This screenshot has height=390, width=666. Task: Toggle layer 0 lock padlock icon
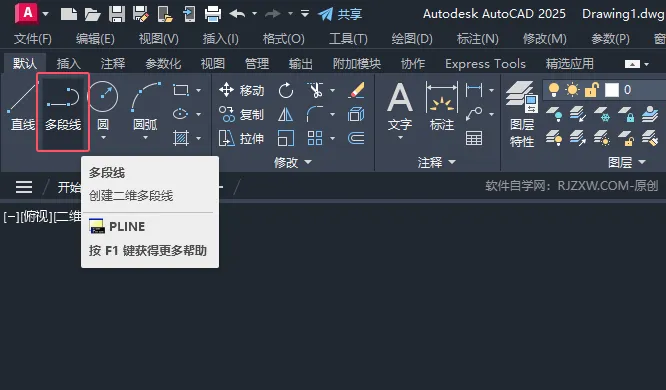[591, 90]
